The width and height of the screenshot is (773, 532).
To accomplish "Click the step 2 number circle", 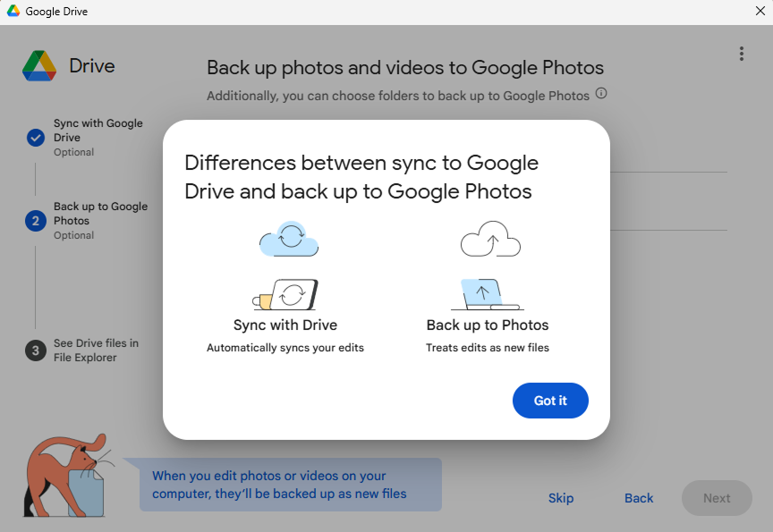I will coord(36,221).
